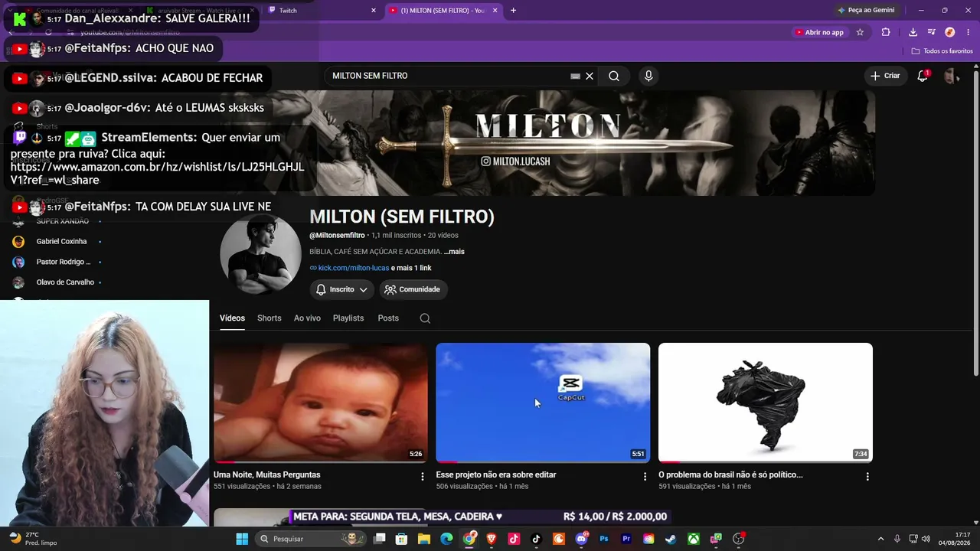Screen dimensions: 980x551
Task: Open the kick.com/milton-lucas link
Action: click(354, 268)
